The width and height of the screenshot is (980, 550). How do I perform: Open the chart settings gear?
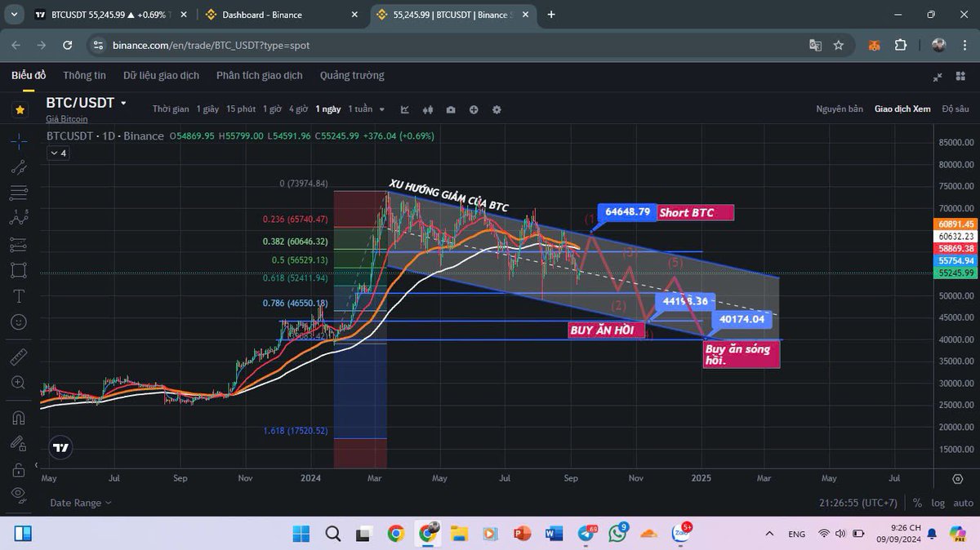tap(497, 109)
